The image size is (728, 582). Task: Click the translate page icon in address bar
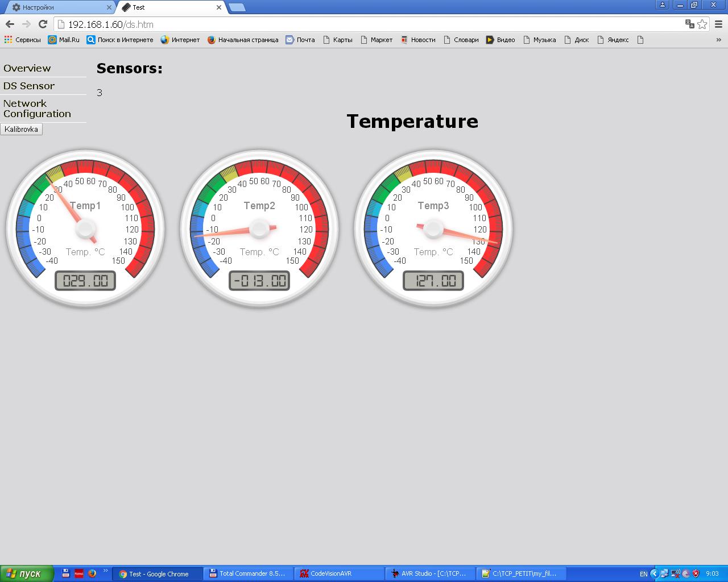(690, 24)
